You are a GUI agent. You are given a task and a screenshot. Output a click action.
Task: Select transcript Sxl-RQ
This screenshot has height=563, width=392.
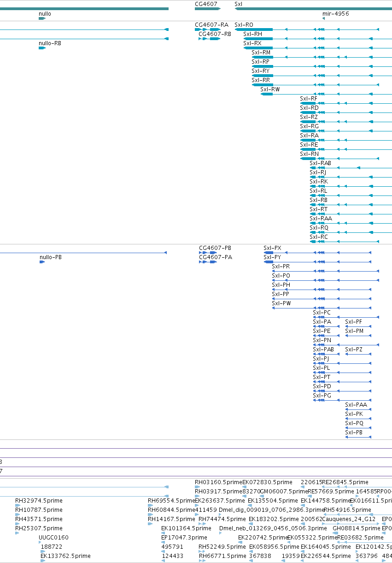pos(319,228)
